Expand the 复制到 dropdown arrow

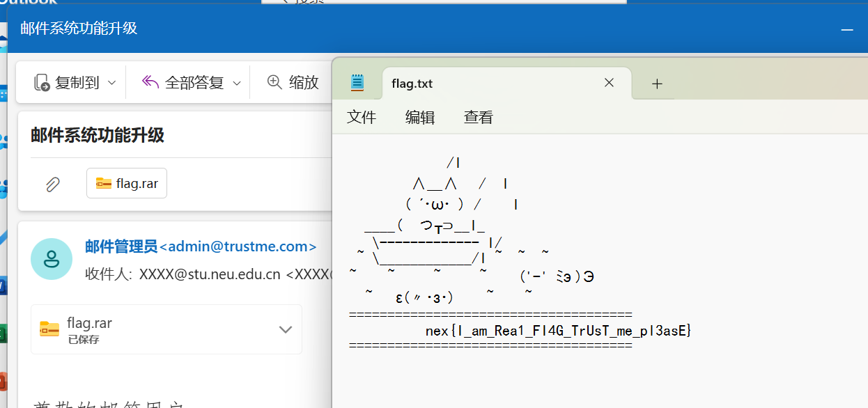111,83
